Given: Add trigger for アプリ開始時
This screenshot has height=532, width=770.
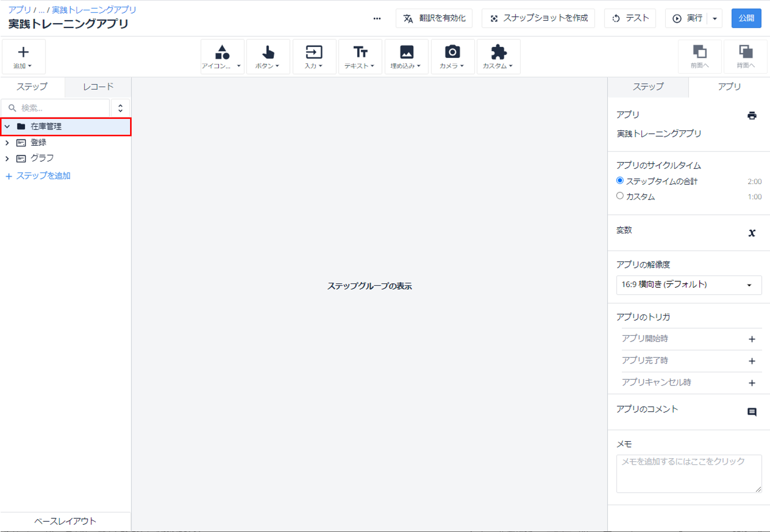Looking at the screenshot, I should [x=752, y=339].
